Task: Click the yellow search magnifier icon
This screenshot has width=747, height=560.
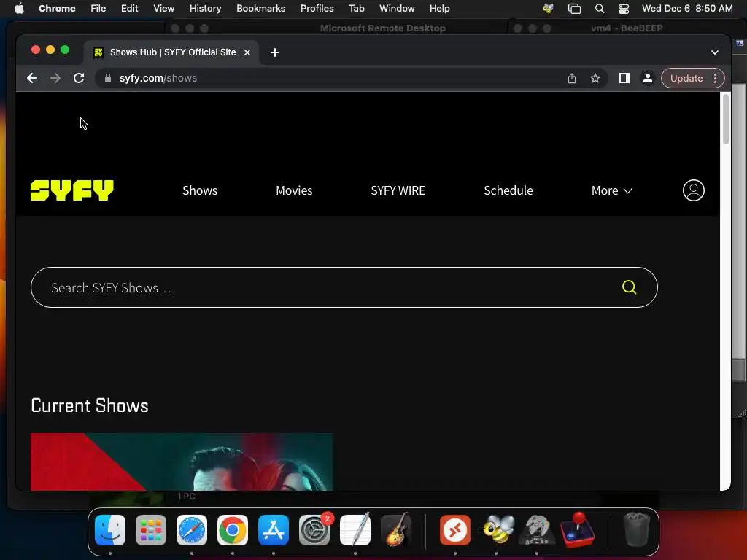Action: pyautogui.click(x=629, y=287)
